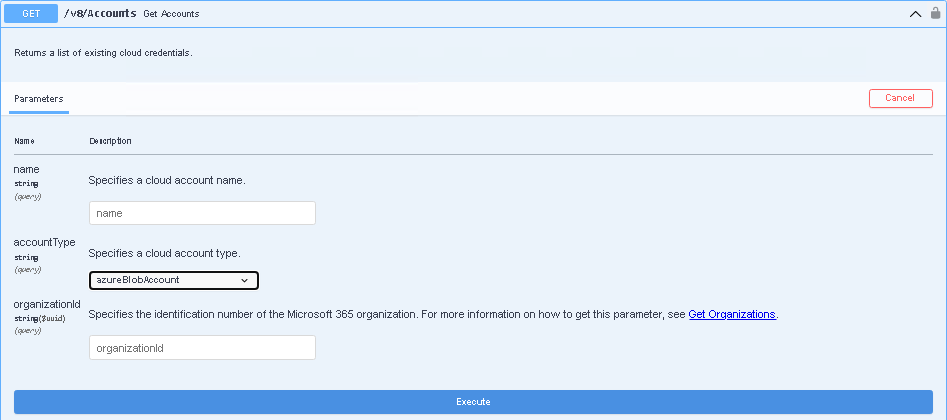
Task: Click the Get Accounts summary text
Action: pos(171,14)
